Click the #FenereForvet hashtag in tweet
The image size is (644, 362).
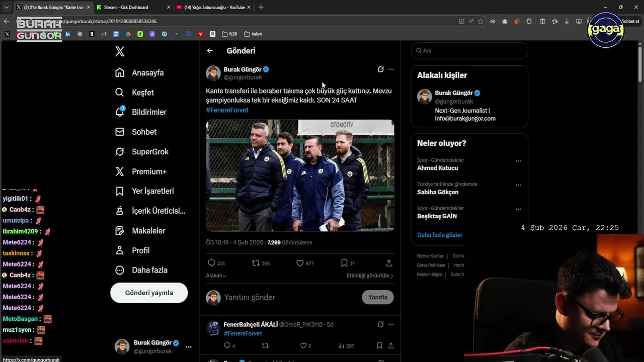pyautogui.click(x=227, y=110)
